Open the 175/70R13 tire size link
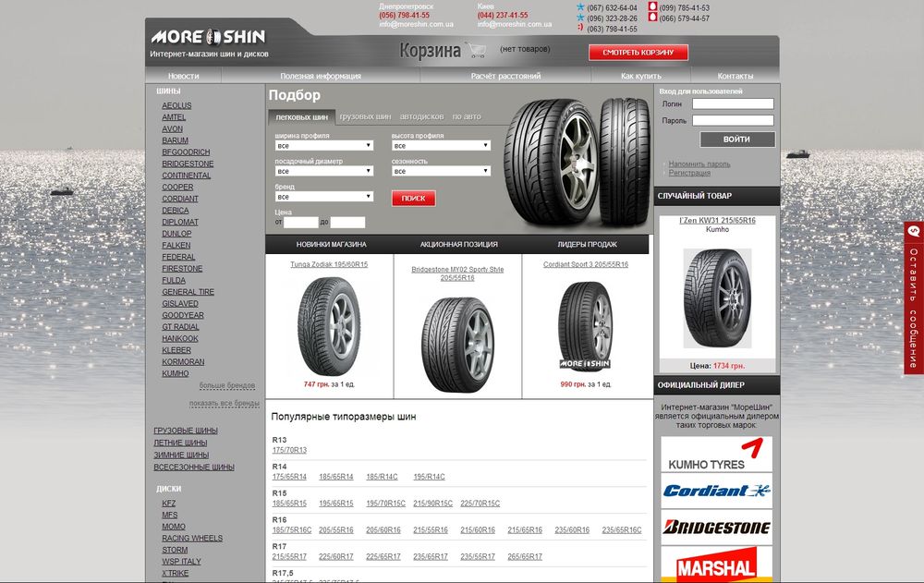This screenshot has height=583, width=924. click(x=289, y=450)
